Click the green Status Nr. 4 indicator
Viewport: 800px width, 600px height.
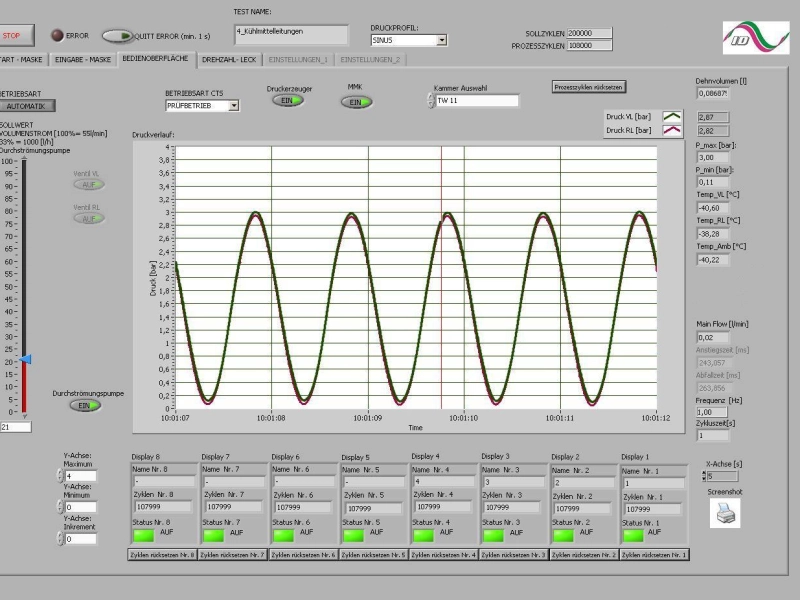coord(423,535)
